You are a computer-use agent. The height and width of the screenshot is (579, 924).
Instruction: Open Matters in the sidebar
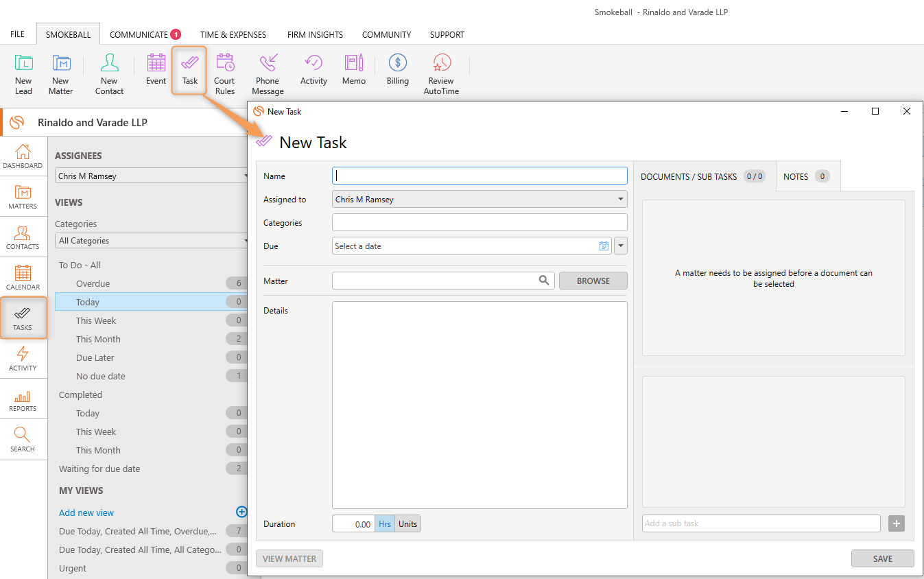point(23,196)
